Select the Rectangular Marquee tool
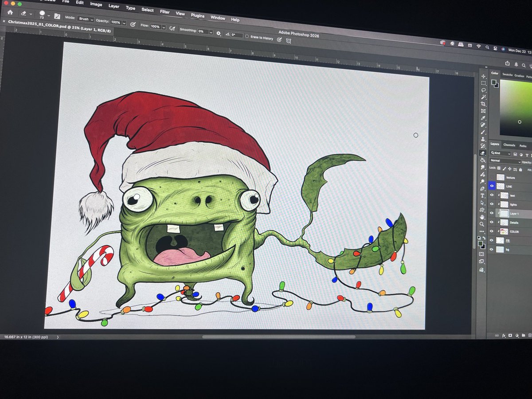The height and width of the screenshot is (399, 532). point(483,83)
